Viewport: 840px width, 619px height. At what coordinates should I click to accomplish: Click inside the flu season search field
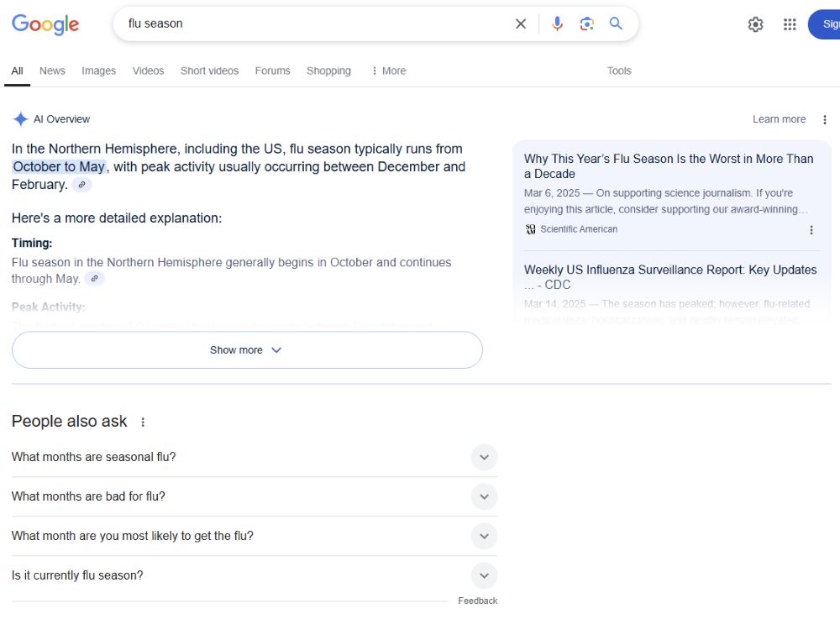(316, 24)
